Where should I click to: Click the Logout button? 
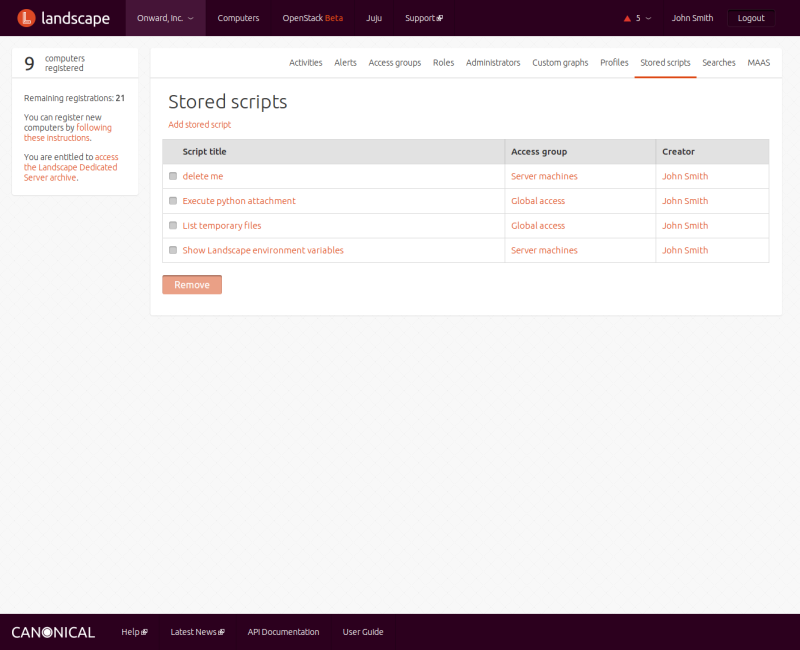(x=750, y=18)
